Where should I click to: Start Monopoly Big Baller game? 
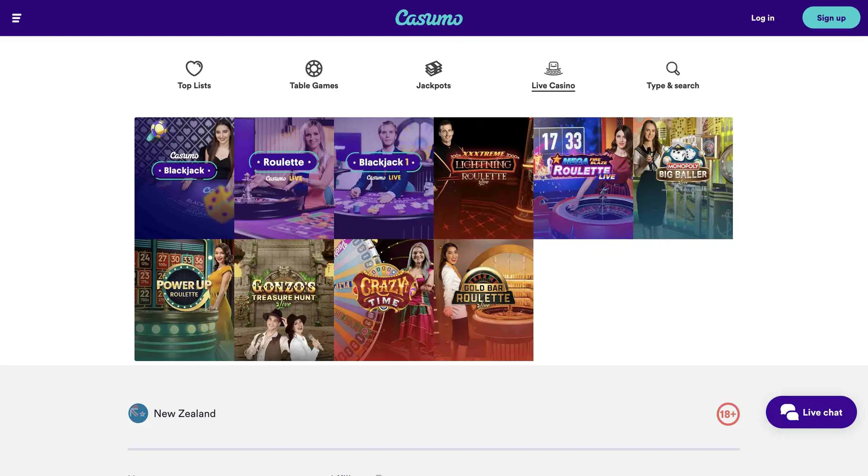click(x=683, y=178)
